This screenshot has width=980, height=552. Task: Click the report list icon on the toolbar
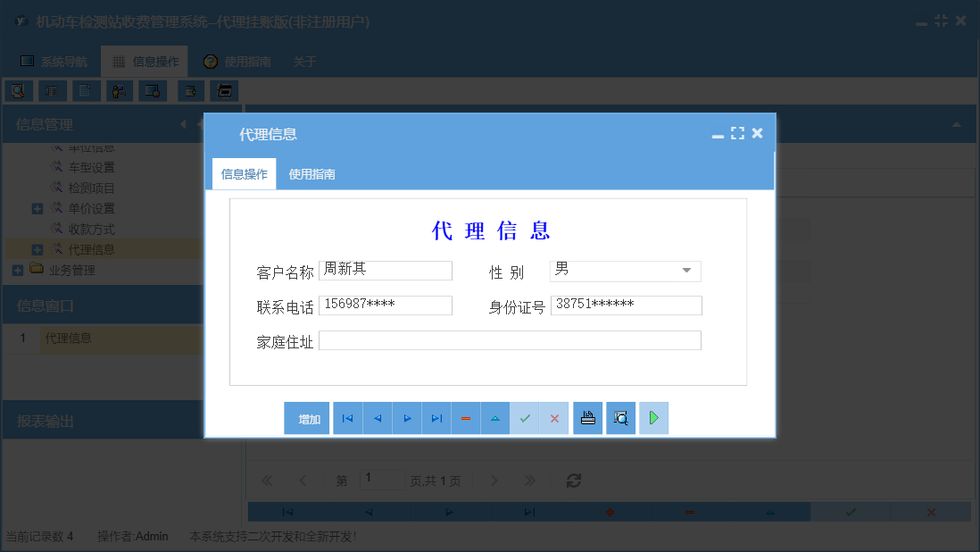click(x=52, y=90)
